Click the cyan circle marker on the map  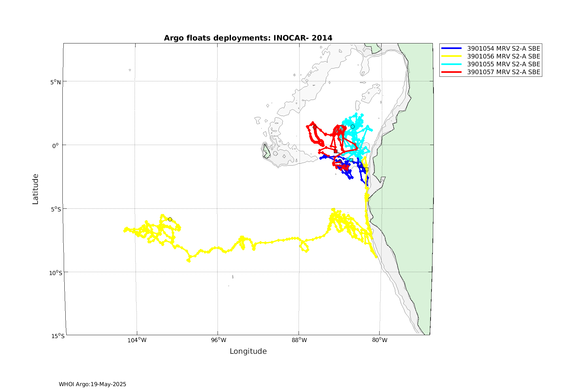click(352, 126)
